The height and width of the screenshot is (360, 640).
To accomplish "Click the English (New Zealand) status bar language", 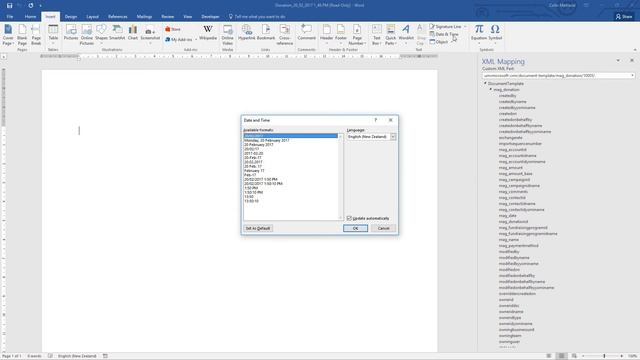I will [77, 356].
